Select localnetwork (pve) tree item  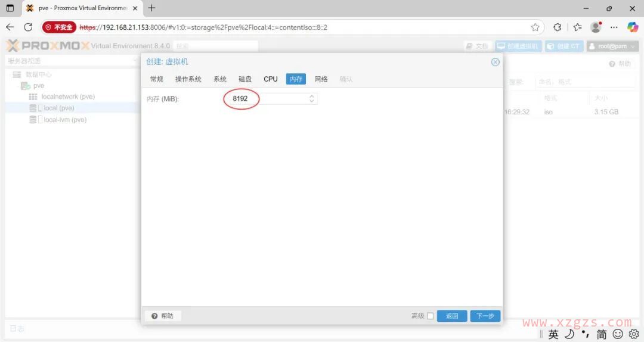(x=68, y=97)
